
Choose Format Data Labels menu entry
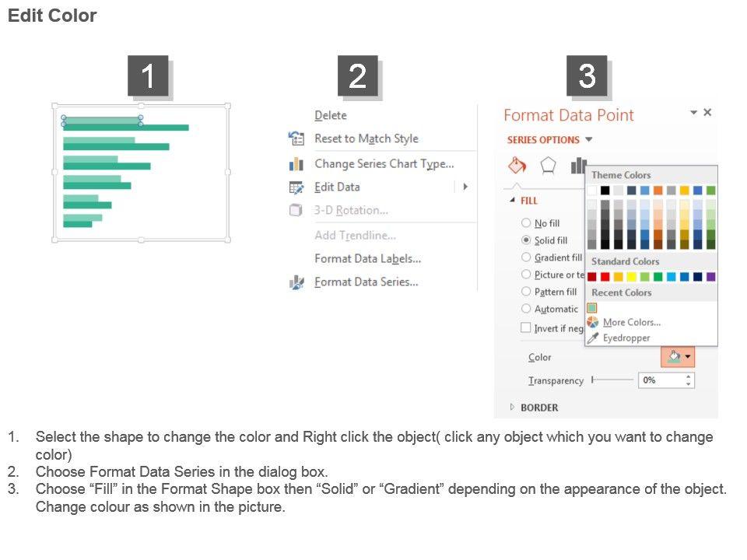(x=367, y=258)
